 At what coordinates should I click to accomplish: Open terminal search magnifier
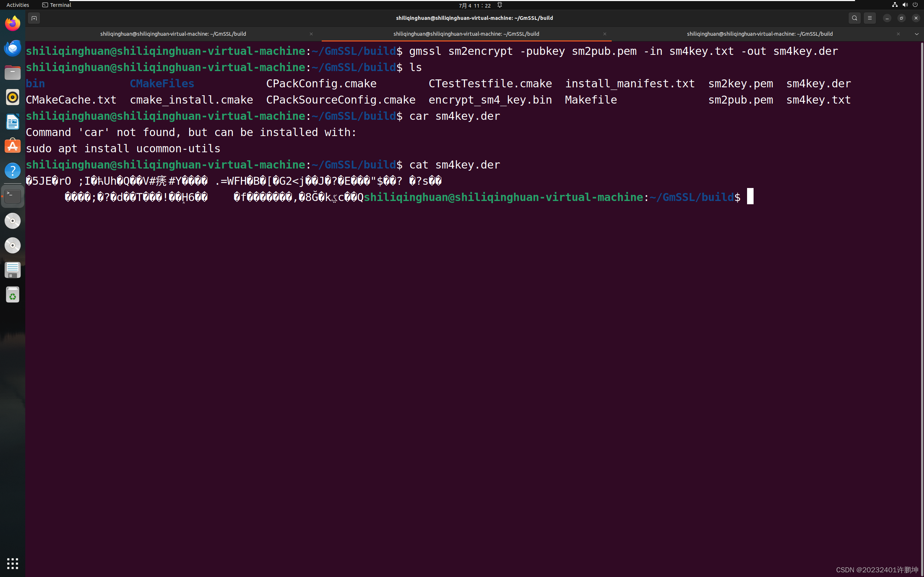pyautogui.click(x=855, y=18)
